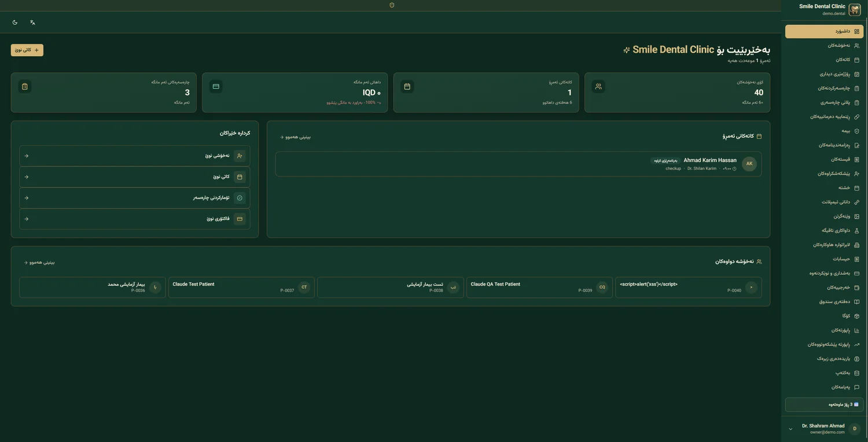Click the box icon for Inventory (کۆگا)
The height and width of the screenshot is (442, 868).
[x=857, y=316]
